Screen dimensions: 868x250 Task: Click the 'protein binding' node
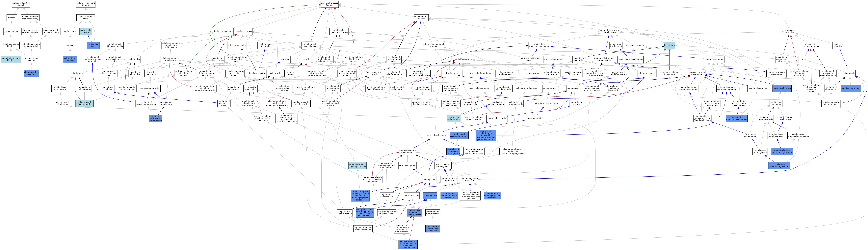[x=11, y=31]
